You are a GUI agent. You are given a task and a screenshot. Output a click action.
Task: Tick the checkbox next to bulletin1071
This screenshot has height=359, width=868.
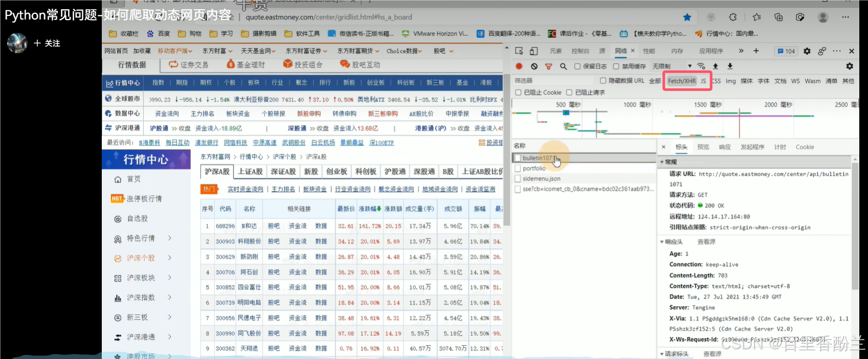518,158
